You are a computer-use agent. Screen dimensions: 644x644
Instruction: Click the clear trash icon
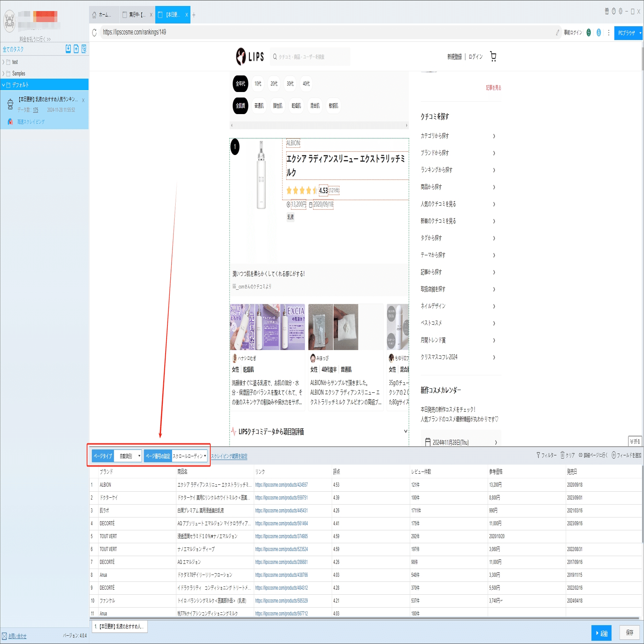[562, 455]
